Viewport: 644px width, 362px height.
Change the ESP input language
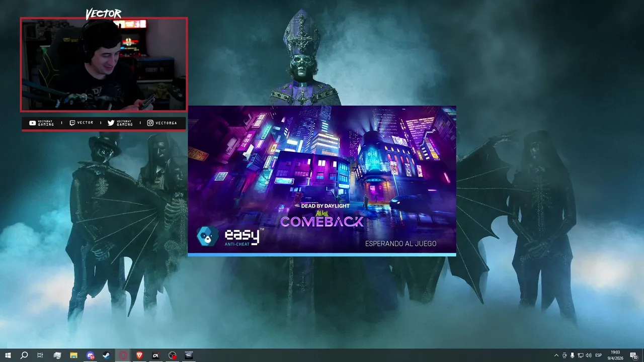[599, 355]
